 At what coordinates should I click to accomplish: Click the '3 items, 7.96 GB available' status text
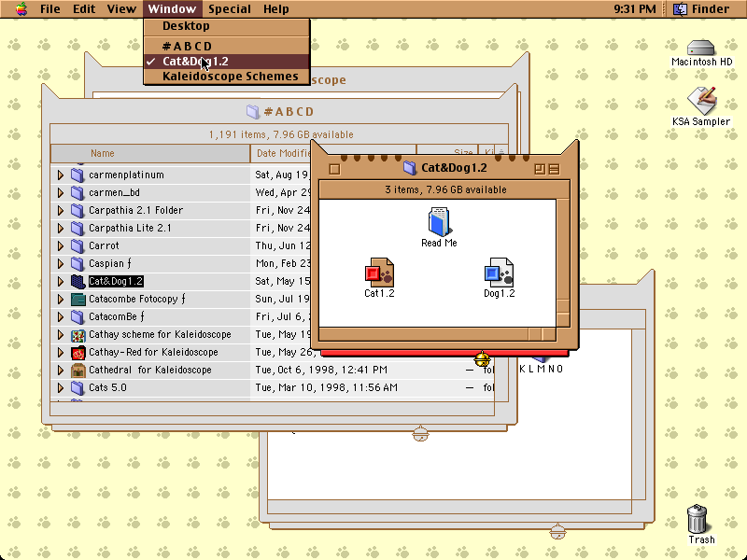coord(445,189)
